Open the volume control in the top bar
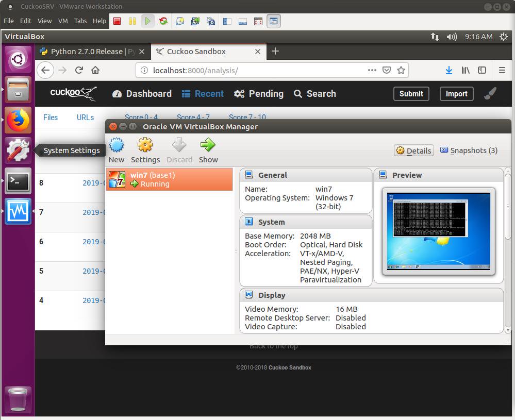The width and height of the screenshot is (515, 420). pos(452,37)
